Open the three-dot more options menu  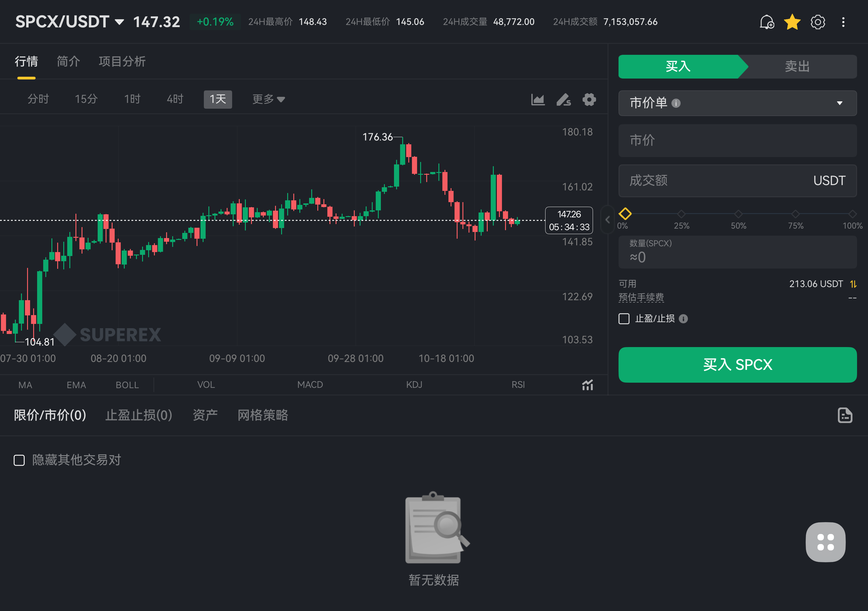pyautogui.click(x=843, y=22)
